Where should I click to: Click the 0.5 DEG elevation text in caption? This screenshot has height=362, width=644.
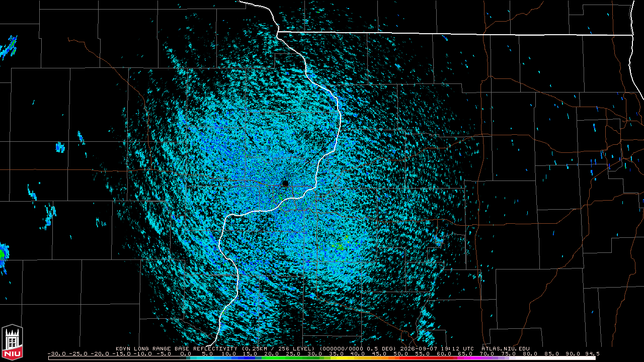click(381, 348)
